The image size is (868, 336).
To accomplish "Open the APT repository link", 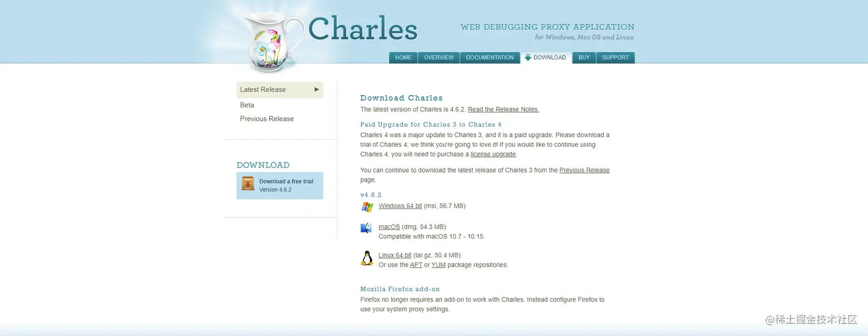I will [x=416, y=265].
